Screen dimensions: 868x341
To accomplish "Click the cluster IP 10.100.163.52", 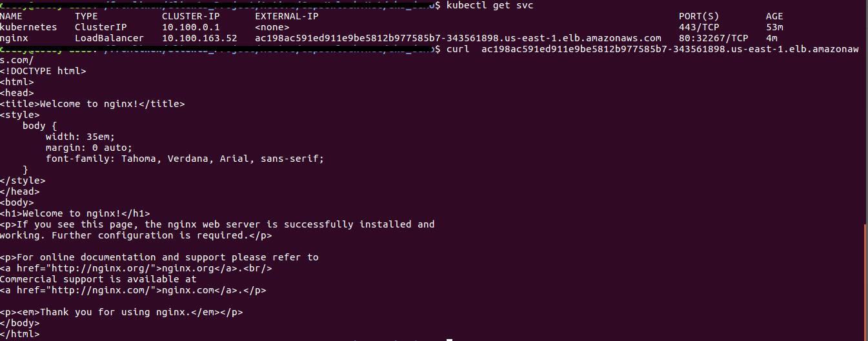I will [199, 38].
